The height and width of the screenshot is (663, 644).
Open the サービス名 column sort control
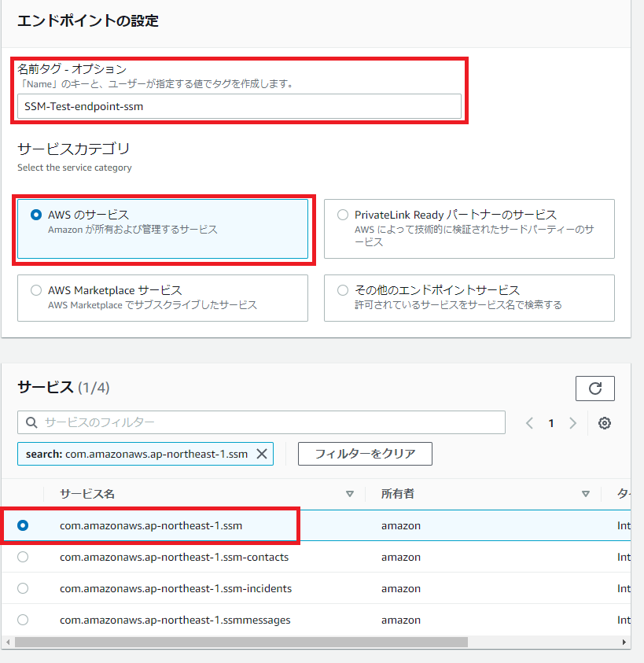[x=348, y=493]
